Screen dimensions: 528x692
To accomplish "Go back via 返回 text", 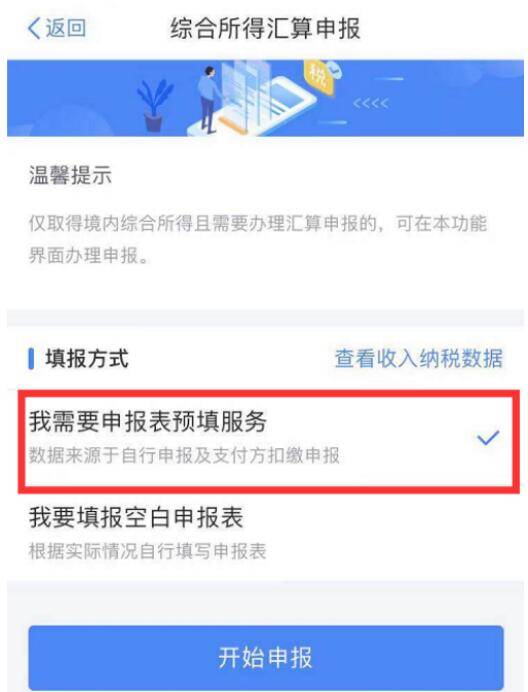I will tap(66, 28).
